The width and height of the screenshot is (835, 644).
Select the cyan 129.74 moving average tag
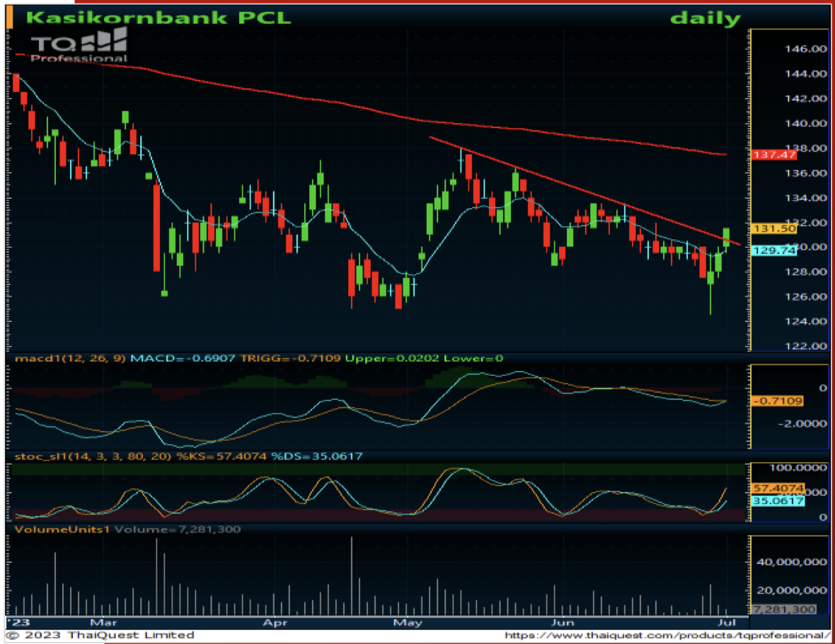click(774, 251)
